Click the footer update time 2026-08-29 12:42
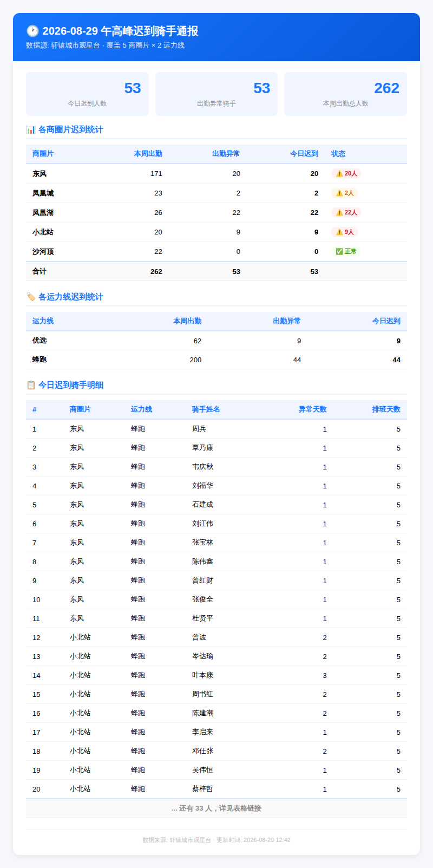 click(x=267, y=840)
